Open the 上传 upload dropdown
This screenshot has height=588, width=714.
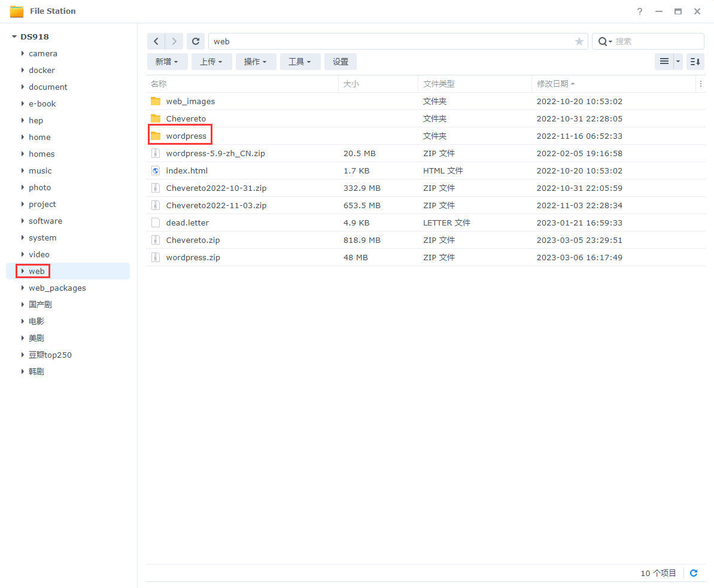tap(211, 62)
